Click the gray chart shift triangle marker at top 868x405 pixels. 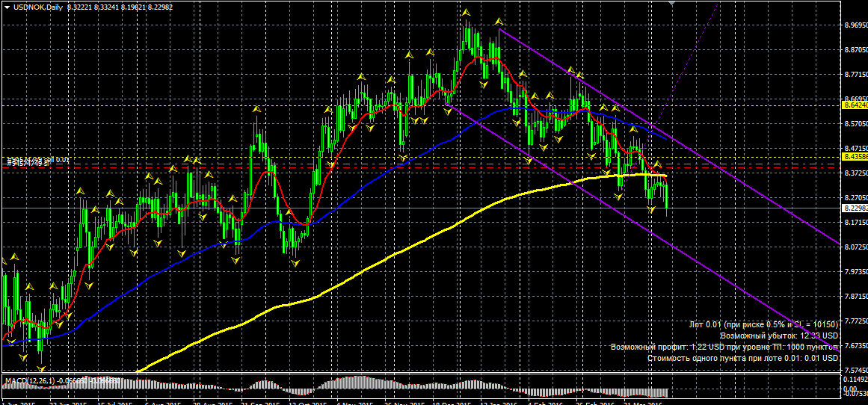pyautogui.click(x=671, y=3)
